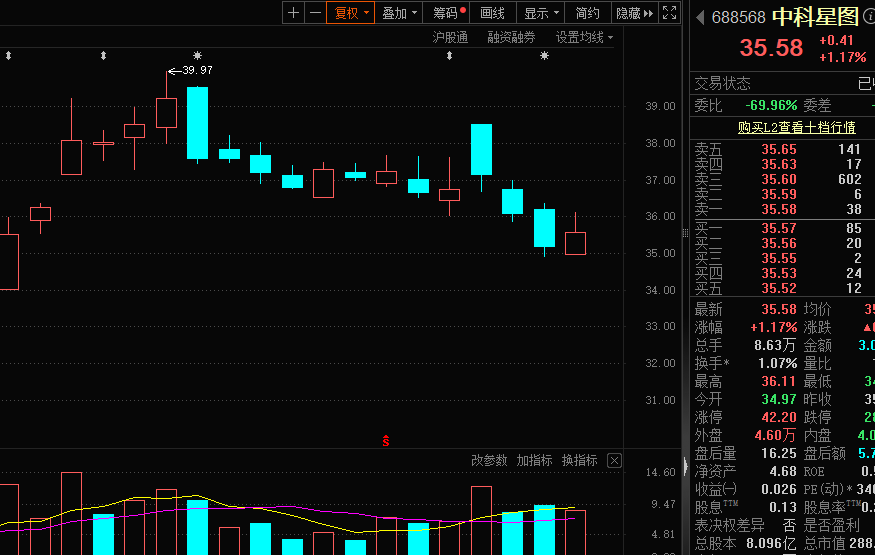Click 换指标 to switch indicator
The width and height of the screenshot is (875, 555).
[x=579, y=461]
